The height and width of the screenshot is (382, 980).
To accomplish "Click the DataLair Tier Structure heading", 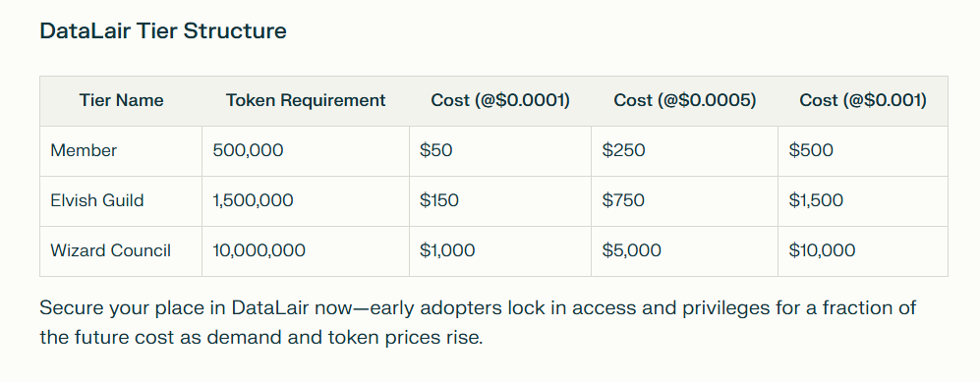I will 163,30.
